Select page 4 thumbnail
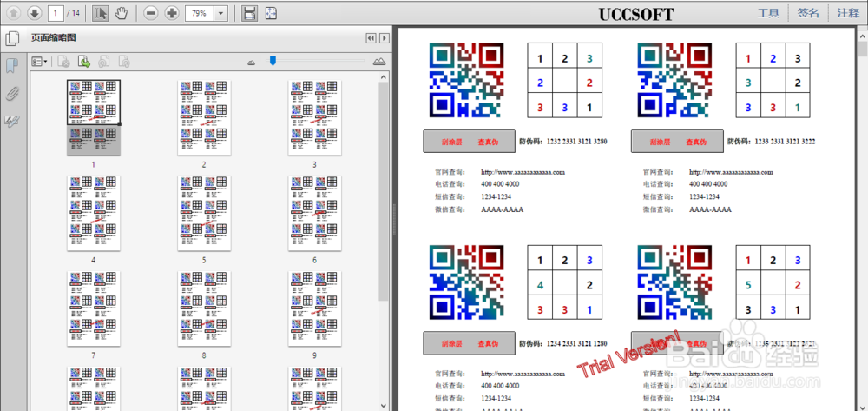 (x=94, y=213)
